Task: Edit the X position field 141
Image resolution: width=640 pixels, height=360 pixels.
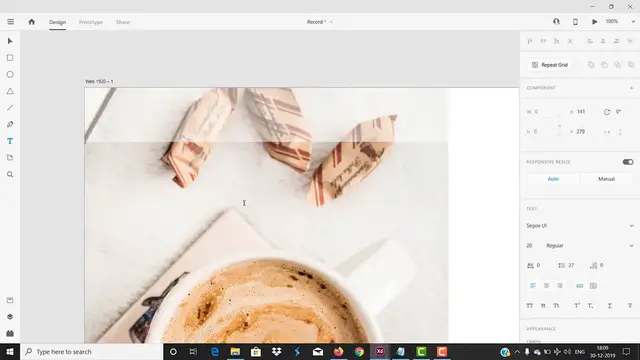Action: tap(581, 112)
